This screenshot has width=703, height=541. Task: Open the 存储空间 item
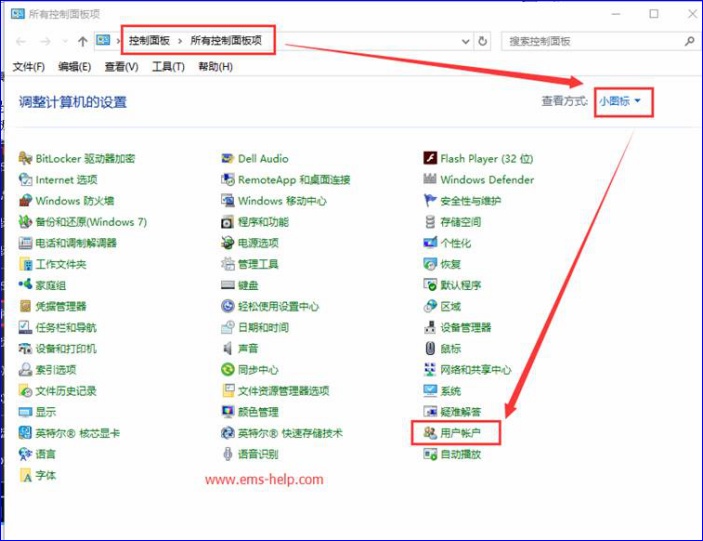[452, 222]
